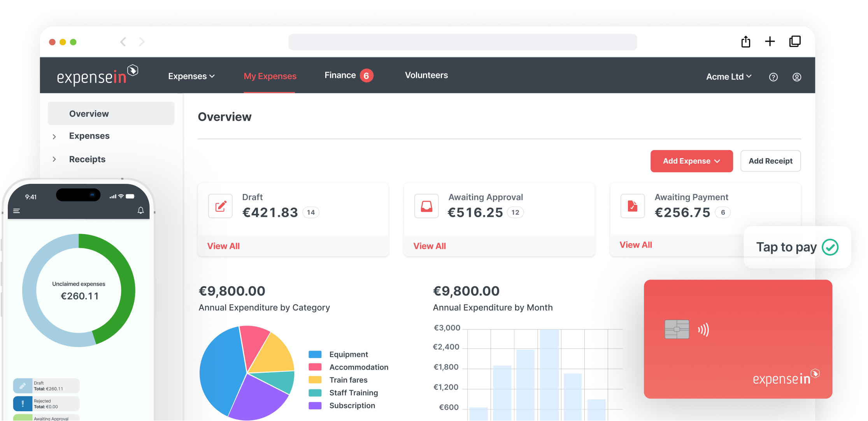The width and height of the screenshot is (868, 421).
Task: Click the unclaimed expenses donut chart
Action: [79, 290]
